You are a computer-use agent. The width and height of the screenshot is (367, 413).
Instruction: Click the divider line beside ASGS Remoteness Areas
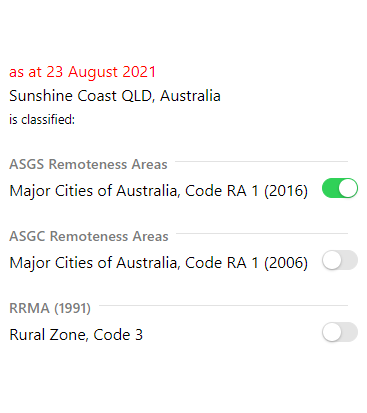[261, 161]
